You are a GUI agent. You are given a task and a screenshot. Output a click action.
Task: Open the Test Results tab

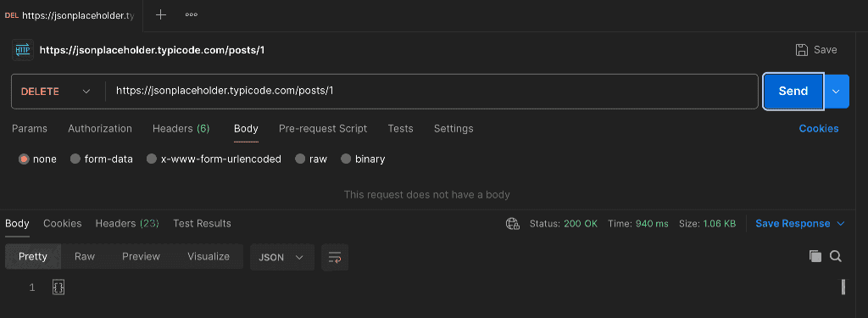[x=202, y=223]
